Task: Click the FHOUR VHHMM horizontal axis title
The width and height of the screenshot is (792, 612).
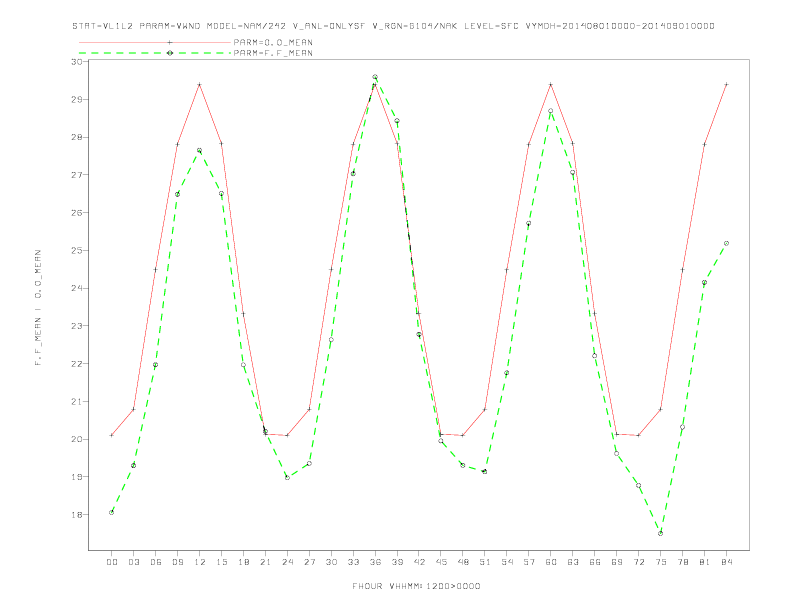Action: (x=416, y=586)
